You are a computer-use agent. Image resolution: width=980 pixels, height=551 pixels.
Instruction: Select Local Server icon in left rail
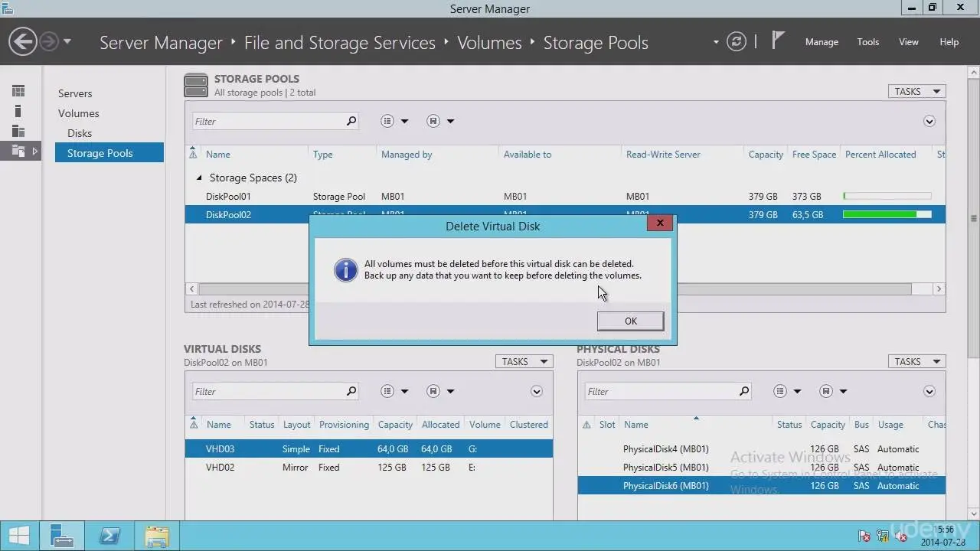(18, 111)
